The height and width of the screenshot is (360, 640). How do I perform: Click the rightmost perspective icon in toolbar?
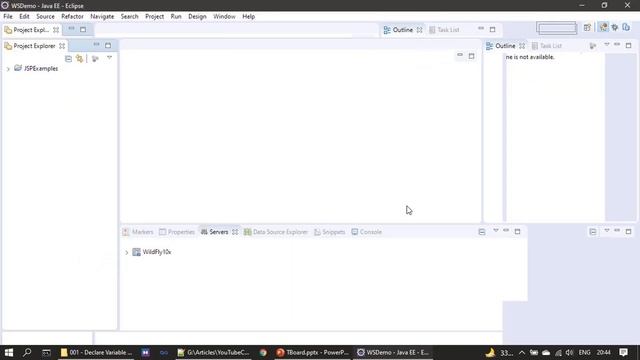coord(626,27)
